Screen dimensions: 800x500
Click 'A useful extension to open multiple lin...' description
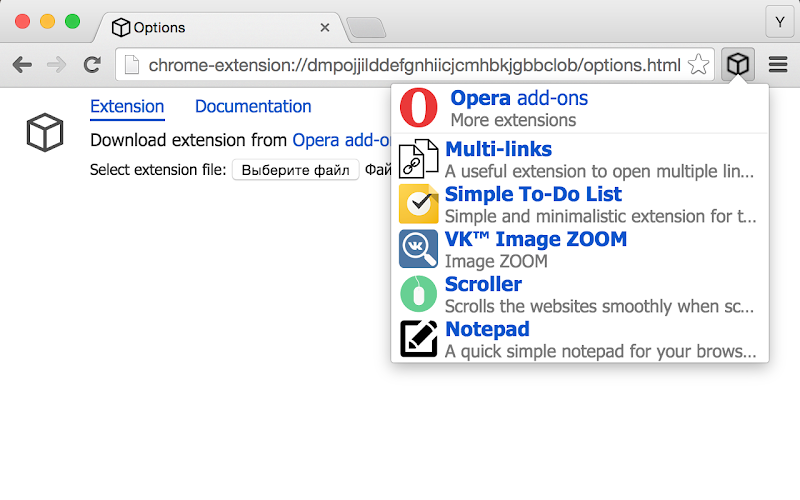(x=599, y=171)
